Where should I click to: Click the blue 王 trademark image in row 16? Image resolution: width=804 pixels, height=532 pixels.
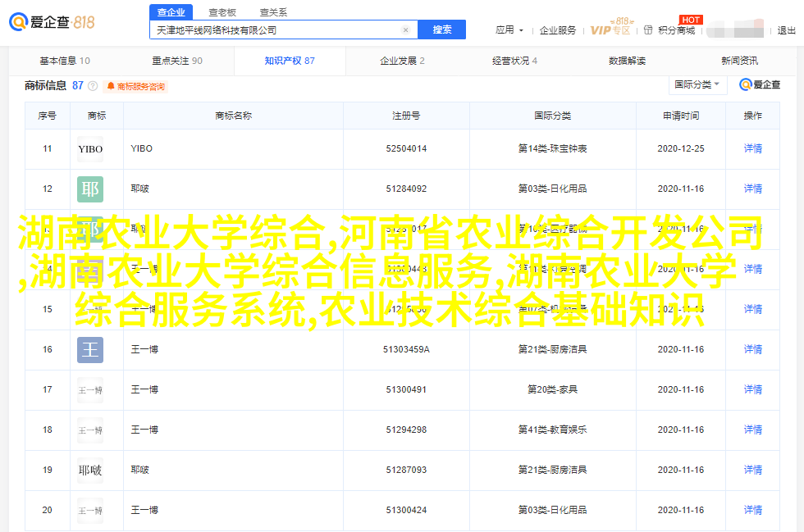point(90,350)
